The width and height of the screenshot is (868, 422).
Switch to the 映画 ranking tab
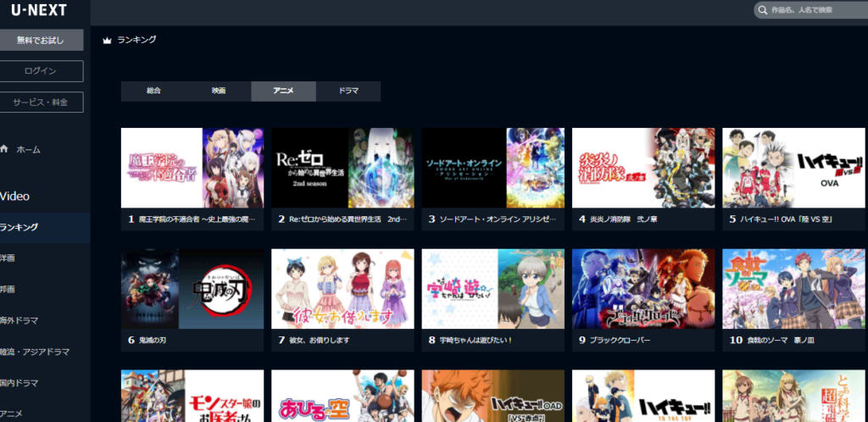point(218,92)
